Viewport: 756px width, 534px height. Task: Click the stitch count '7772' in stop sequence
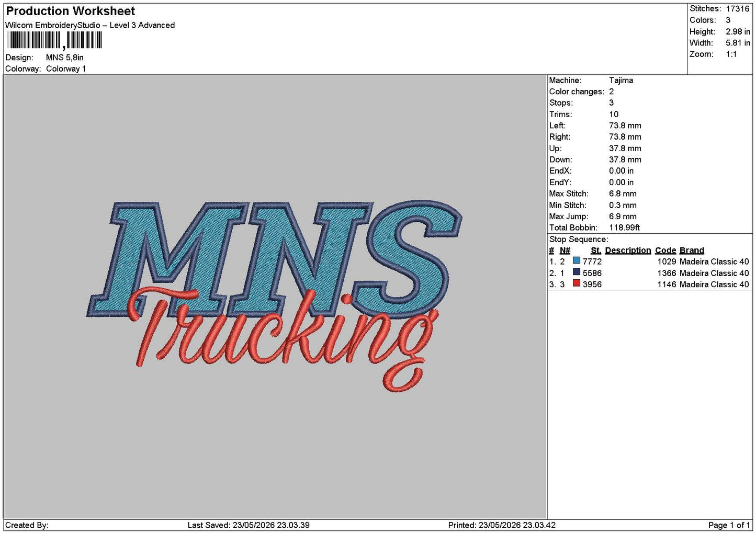(592, 262)
